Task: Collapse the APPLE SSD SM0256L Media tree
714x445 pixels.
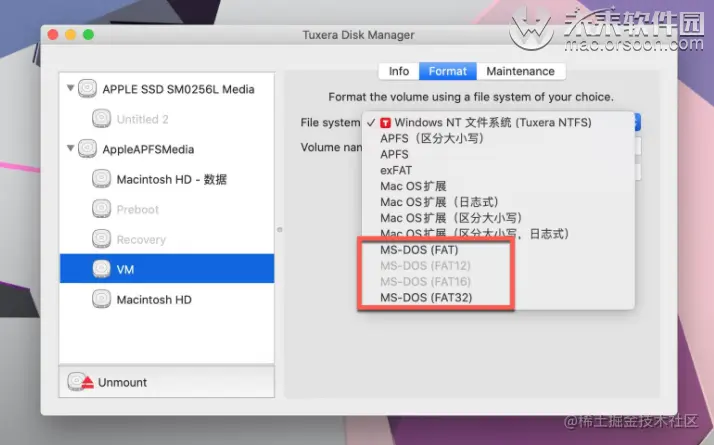Action: pos(70,87)
